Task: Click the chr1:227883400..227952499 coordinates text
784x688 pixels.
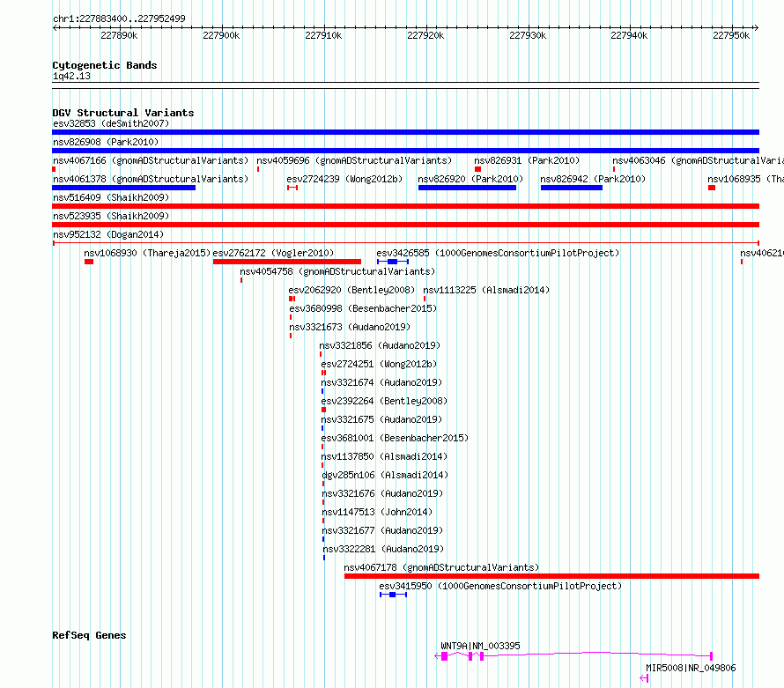Action: [119, 18]
